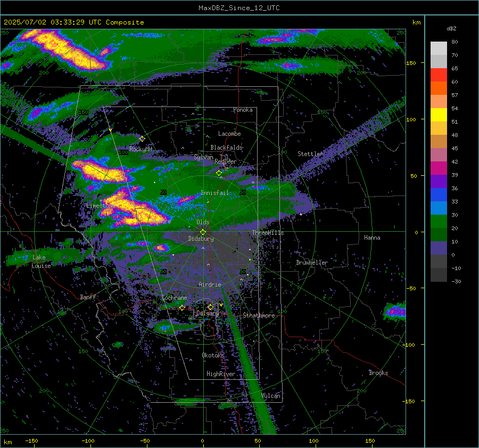
Task: Click the Okotoks city label
Action: (213, 355)
